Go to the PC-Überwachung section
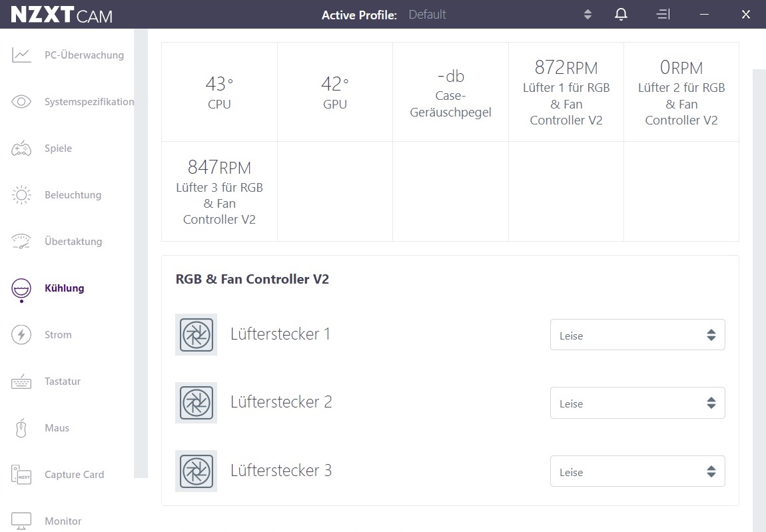Screen dimensions: 766x532 pos(84,55)
